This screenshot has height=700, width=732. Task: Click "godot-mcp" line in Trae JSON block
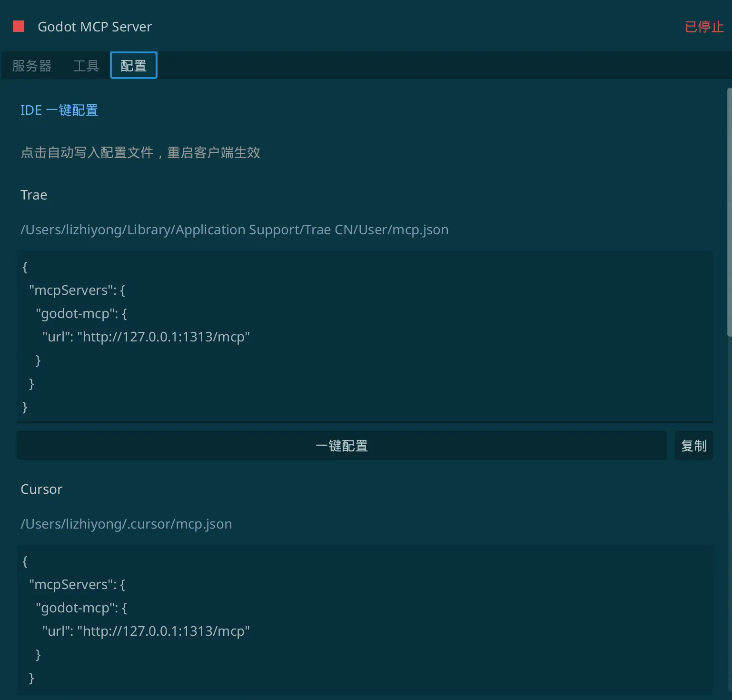(x=81, y=313)
